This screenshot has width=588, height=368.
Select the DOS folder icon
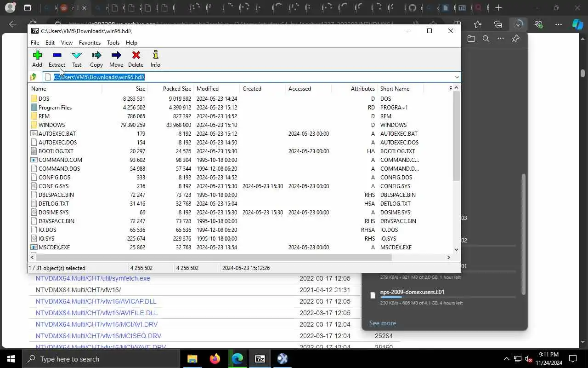click(x=34, y=98)
